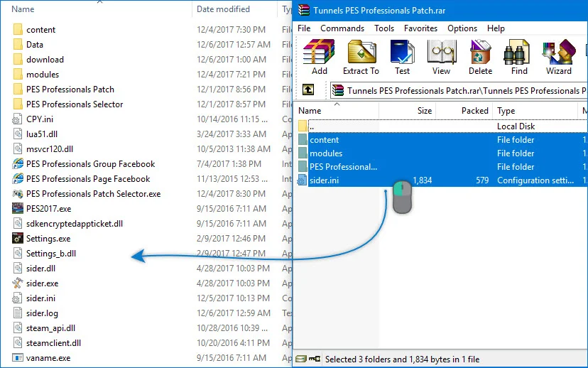Screen dimensions: 588x368
Task: Select the modules folder icon in WinRAR list
Action: point(303,153)
